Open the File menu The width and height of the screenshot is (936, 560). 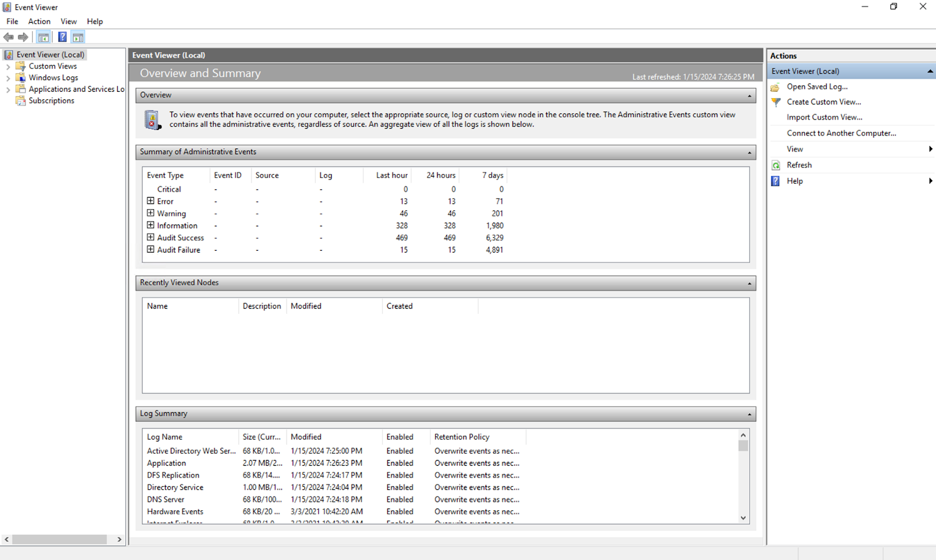12,21
